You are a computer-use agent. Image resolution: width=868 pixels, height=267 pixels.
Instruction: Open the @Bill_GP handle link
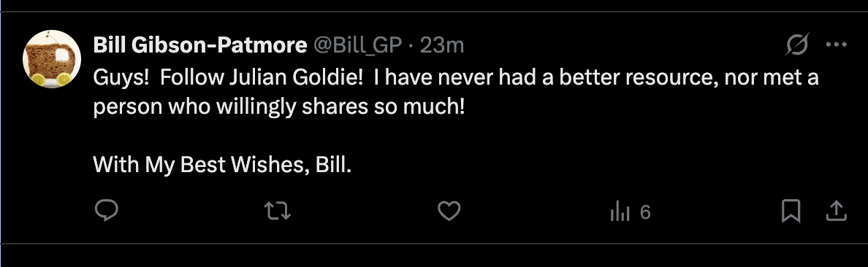(357, 45)
